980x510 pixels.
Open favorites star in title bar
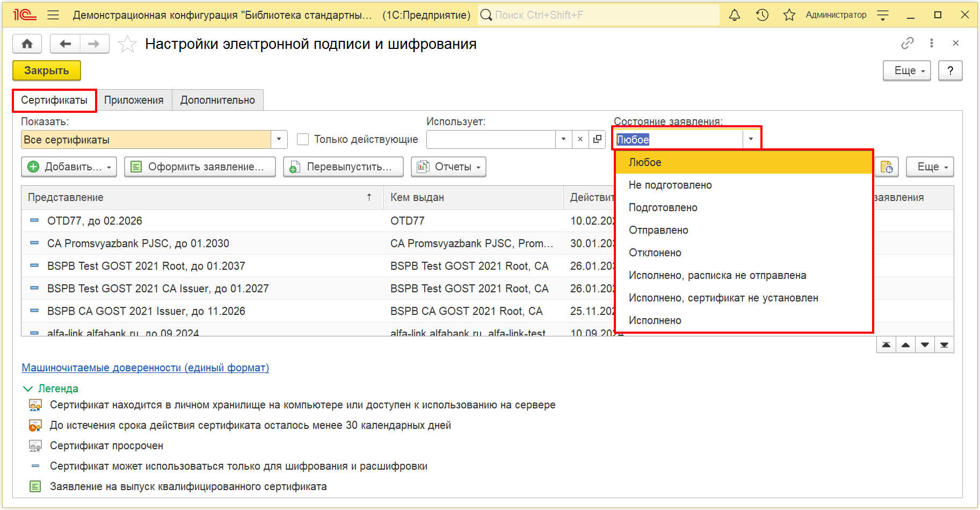(x=789, y=15)
